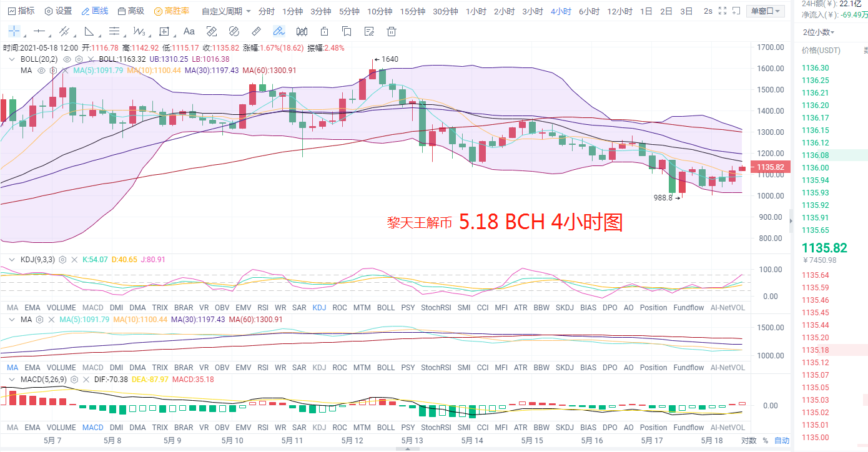Select the crosshair cursor tool
868x452 pixels.
click(14, 31)
